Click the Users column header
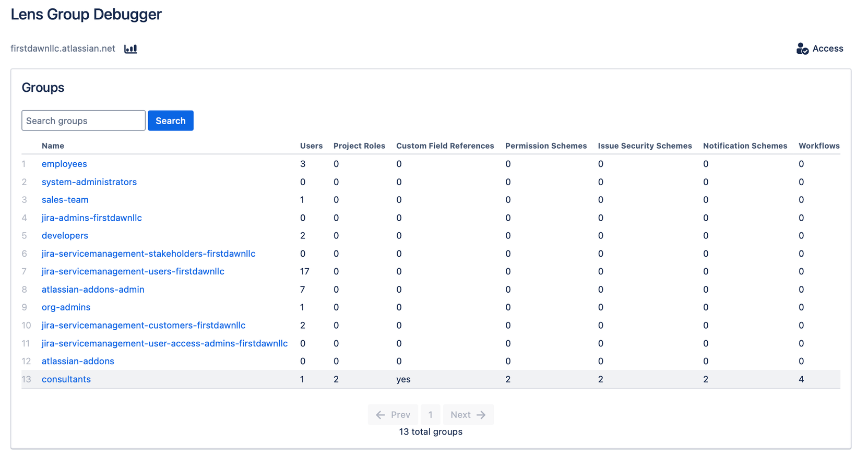The height and width of the screenshot is (469, 868). [311, 146]
